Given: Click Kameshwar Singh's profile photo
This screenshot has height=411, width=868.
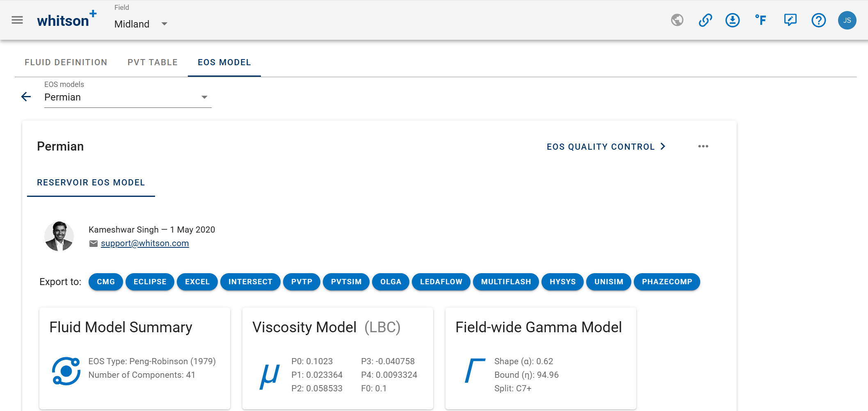Looking at the screenshot, I should pos(59,236).
